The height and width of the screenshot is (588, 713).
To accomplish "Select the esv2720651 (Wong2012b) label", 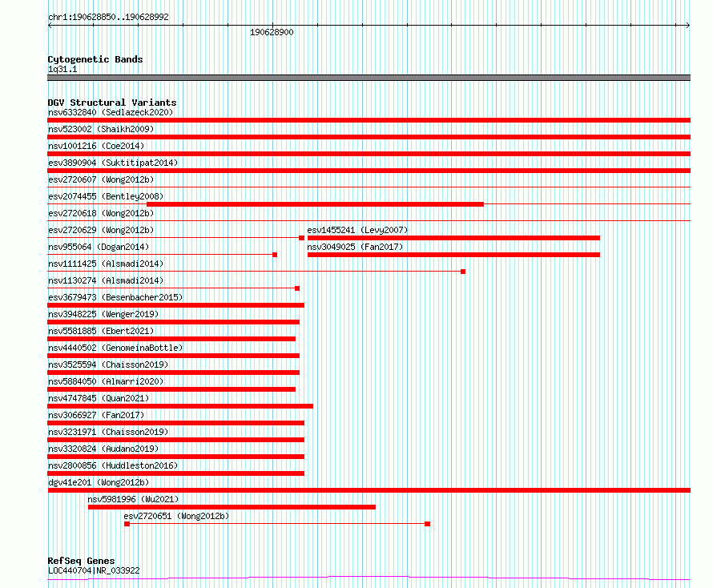I will pyautogui.click(x=176, y=516).
